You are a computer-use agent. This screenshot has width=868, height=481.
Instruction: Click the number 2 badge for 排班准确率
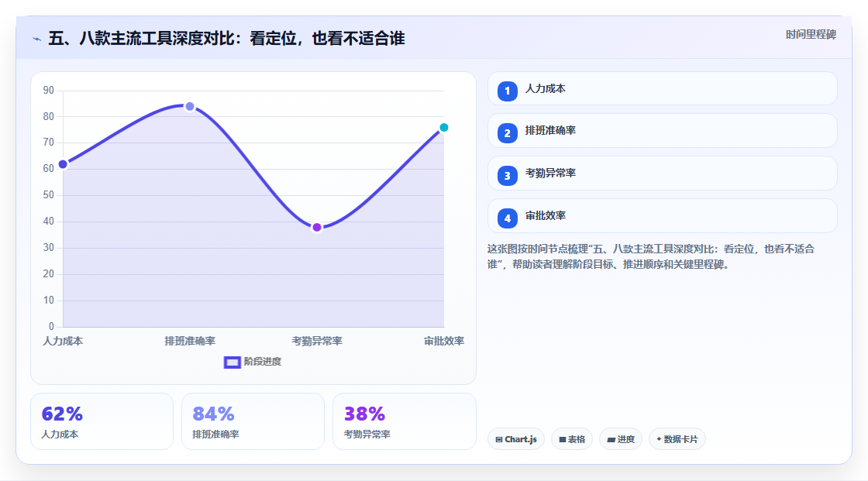coord(507,133)
